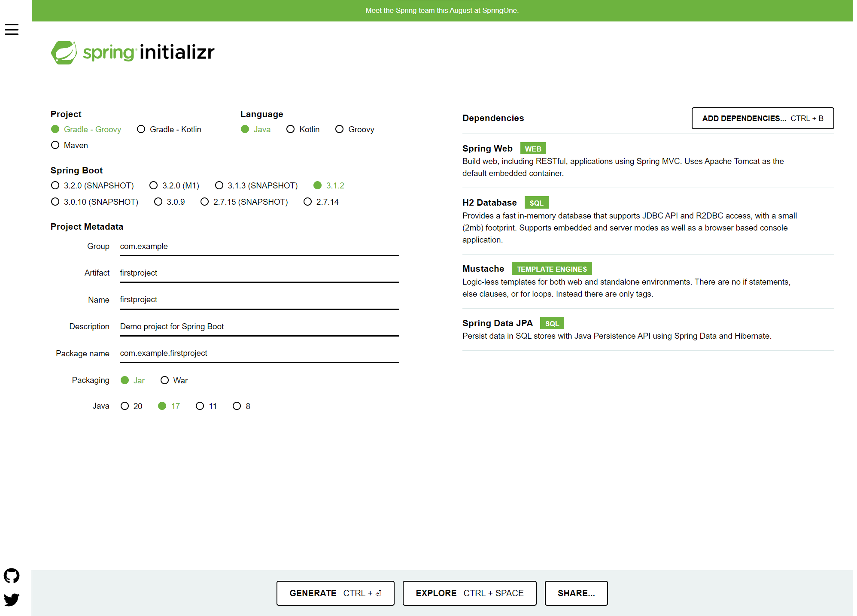Select Gradle - Kotlin project option

pos(141,129)
